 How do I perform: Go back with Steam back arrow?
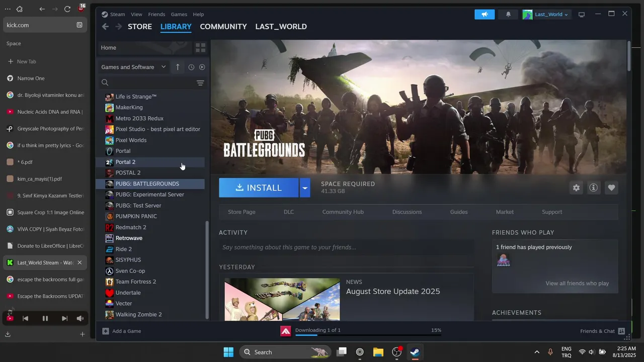pos(105,27)
